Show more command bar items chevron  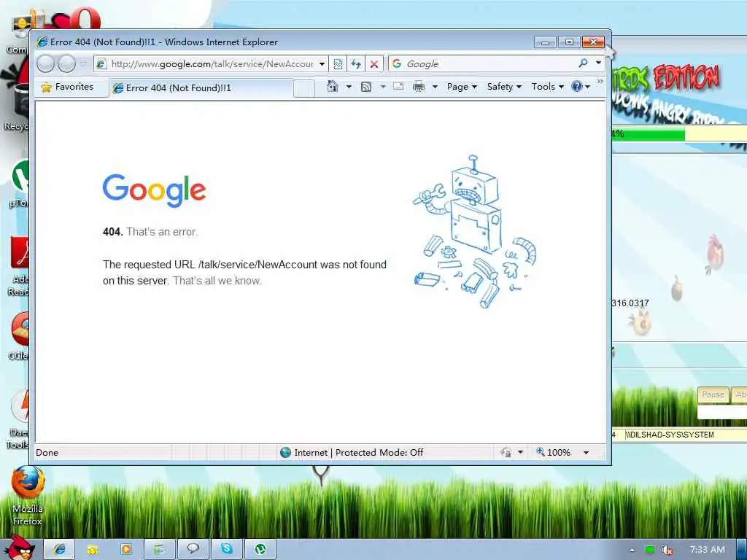click(600, 82)
